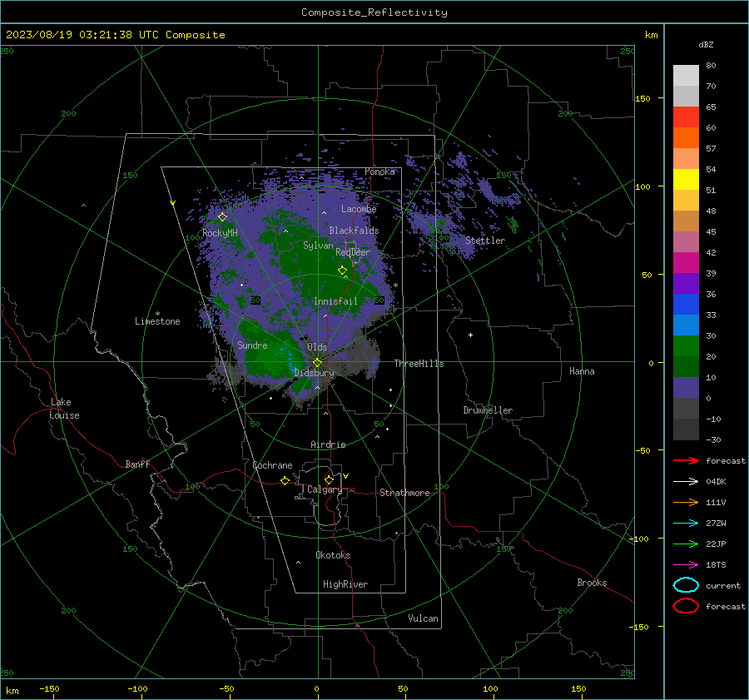Click the Sylvan label on map
The height and width of the screenshot is (700, 749).
pos(318,246)
